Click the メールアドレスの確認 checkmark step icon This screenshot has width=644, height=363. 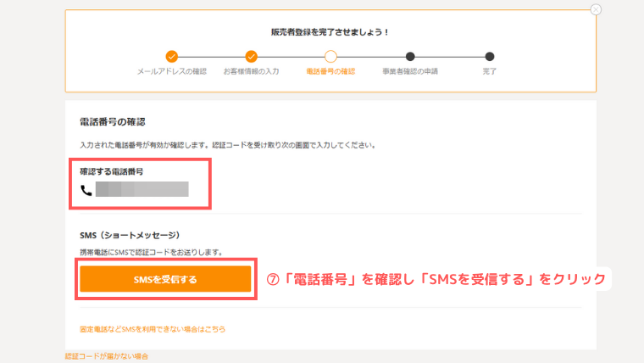point(172,56)
